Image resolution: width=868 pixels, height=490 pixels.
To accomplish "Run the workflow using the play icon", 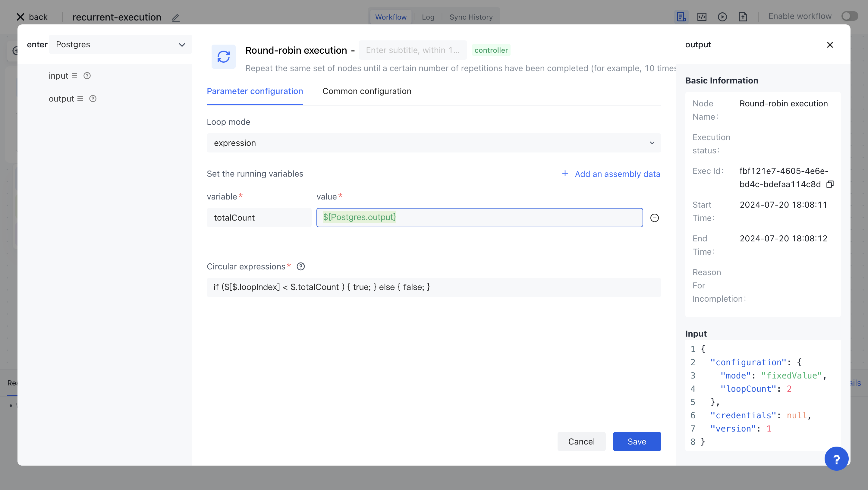I will [722, 17].
